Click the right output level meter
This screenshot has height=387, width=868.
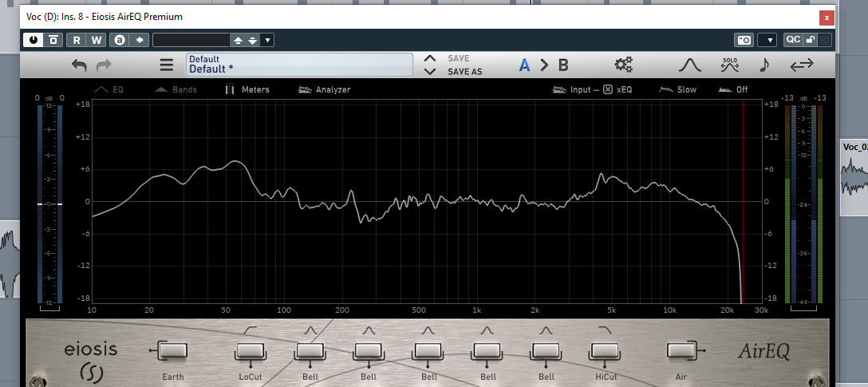tap(804, 203)
